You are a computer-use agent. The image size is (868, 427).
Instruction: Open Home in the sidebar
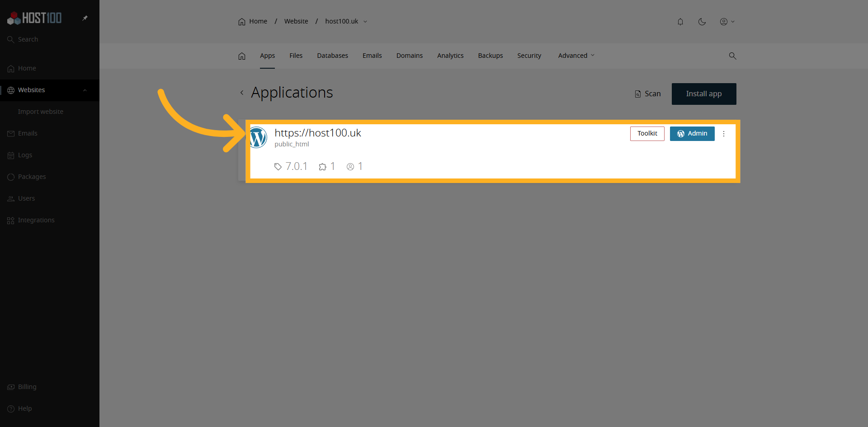[50, 68]
